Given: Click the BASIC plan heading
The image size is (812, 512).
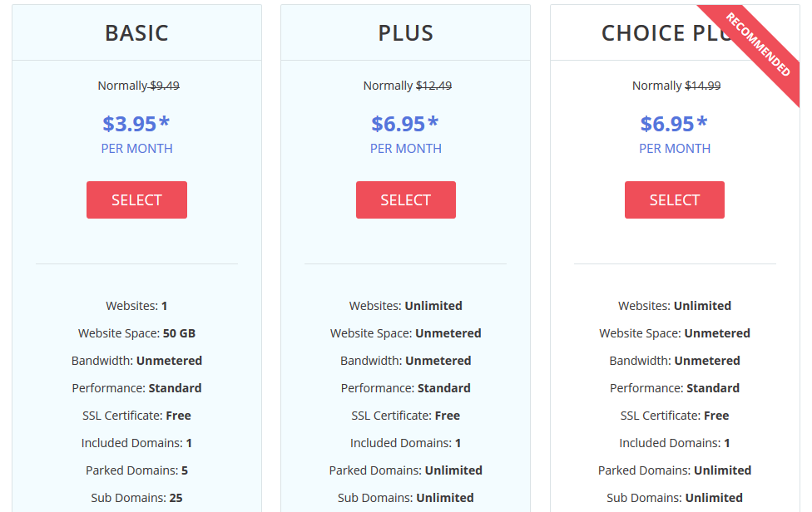Looking at the screenshot, I should [x=136, y=33].
